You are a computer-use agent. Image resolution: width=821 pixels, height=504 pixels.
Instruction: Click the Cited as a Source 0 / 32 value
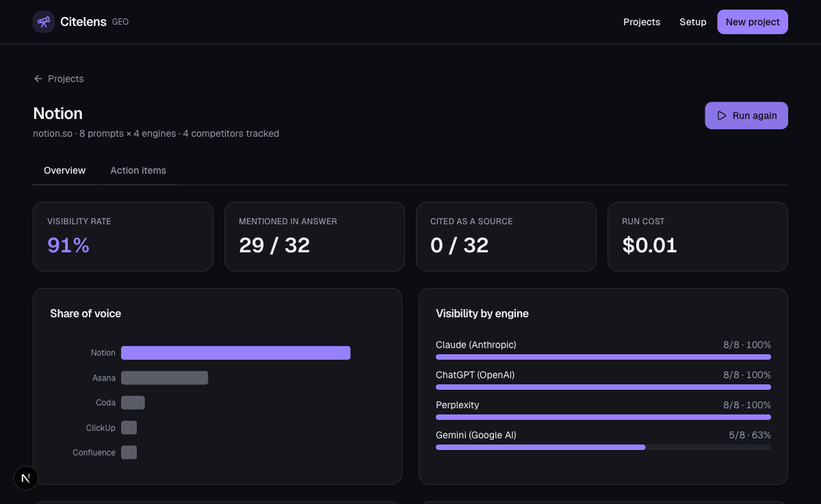460,245
